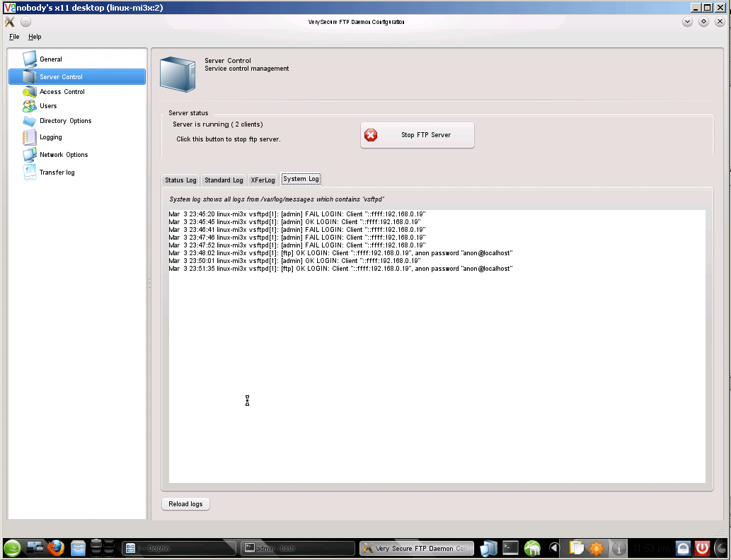Click the computer tray icon

tap(488, 549)
